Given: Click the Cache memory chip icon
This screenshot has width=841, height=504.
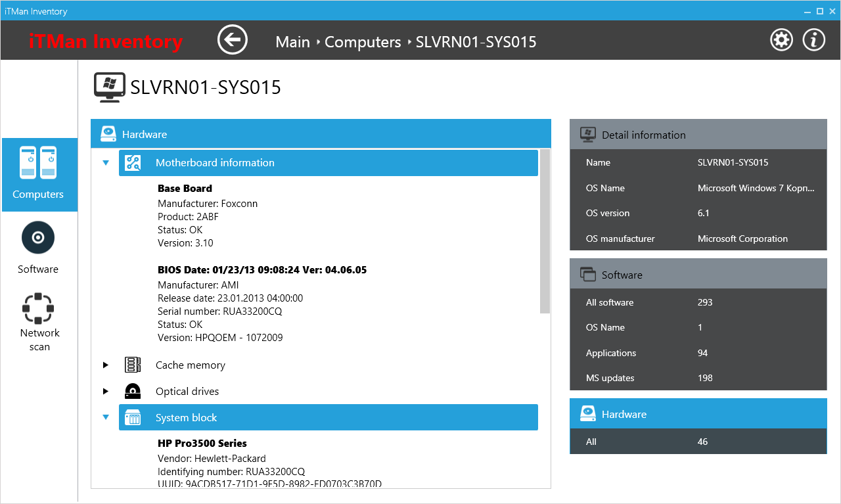Looking at the screenshot, I should click(133, 365).
